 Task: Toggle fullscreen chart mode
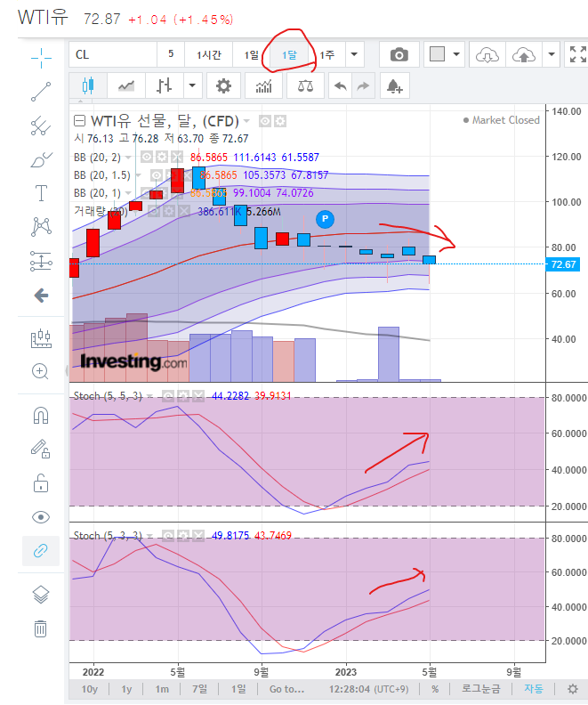point(577,55)
